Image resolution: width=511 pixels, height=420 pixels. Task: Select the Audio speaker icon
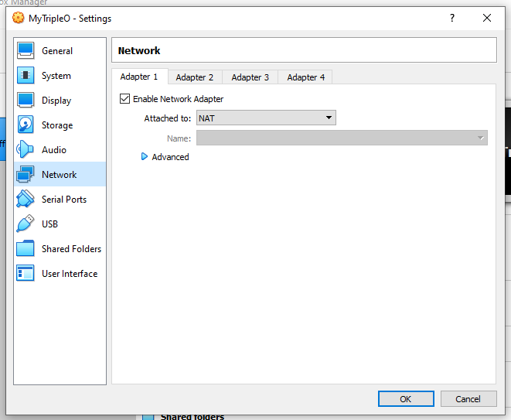(25, 150)
